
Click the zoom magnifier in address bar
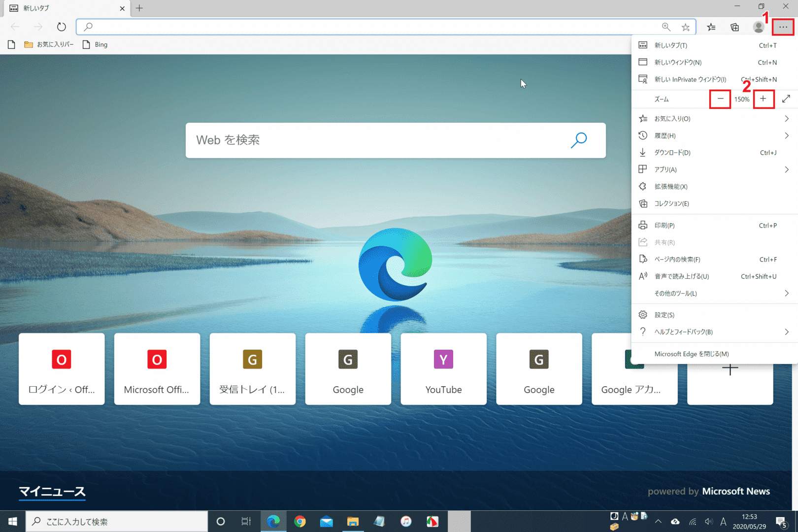[666, 27]
